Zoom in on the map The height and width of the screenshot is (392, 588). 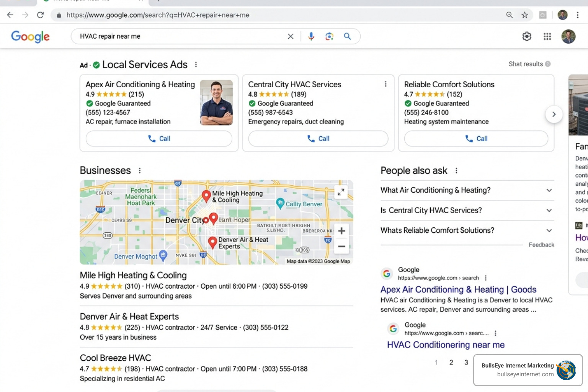341,231
